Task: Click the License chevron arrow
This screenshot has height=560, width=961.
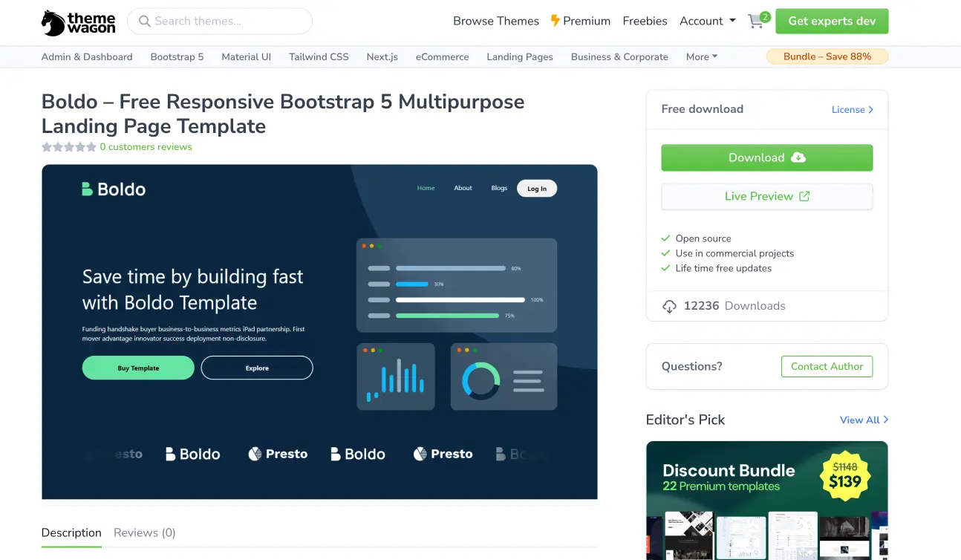Action: [870, 109]
